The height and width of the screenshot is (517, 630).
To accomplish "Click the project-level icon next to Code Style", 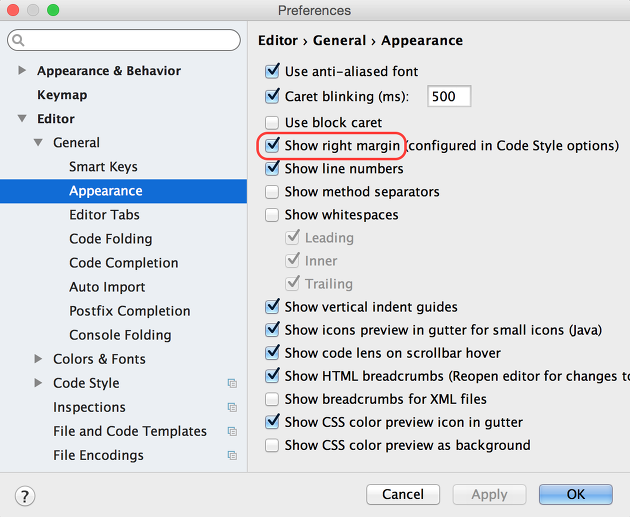I will coord(232,383).
